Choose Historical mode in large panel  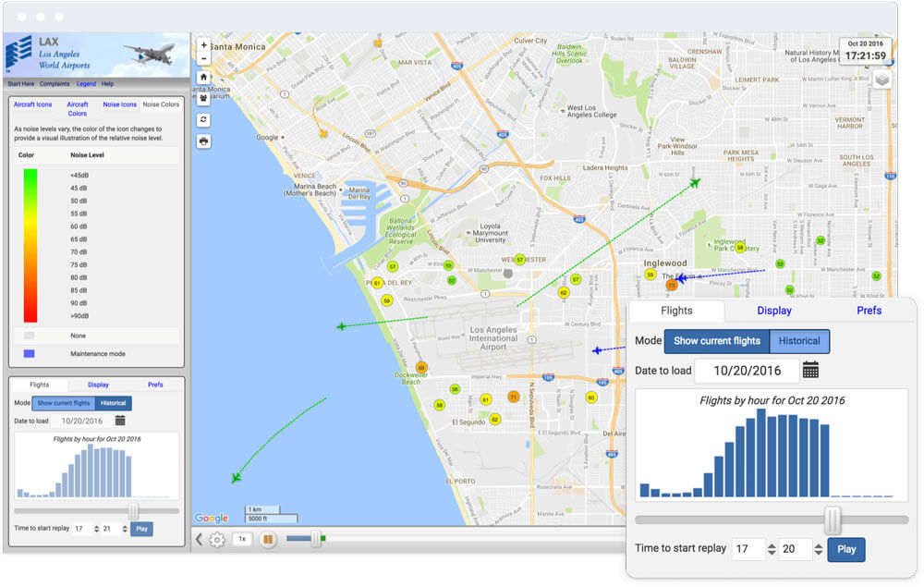(x=799, y=341)
